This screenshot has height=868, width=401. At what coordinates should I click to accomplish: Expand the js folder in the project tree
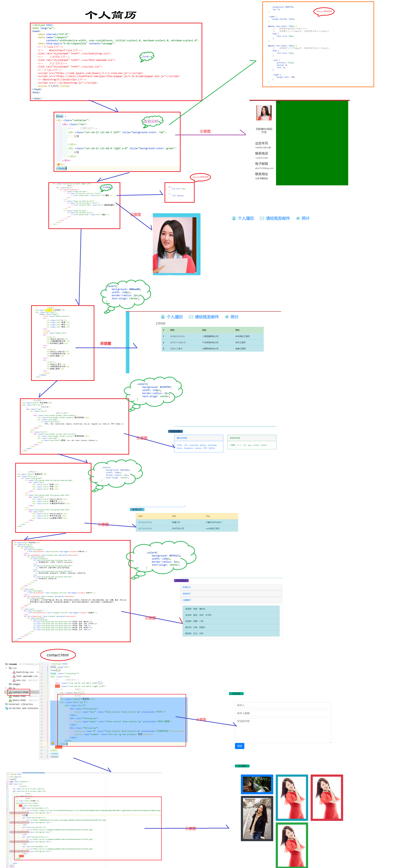[x=6, y=688]
